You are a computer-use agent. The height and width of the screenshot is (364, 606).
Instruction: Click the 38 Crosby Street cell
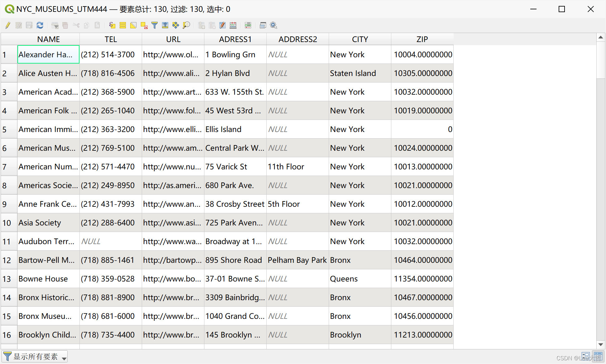point(235,204)
